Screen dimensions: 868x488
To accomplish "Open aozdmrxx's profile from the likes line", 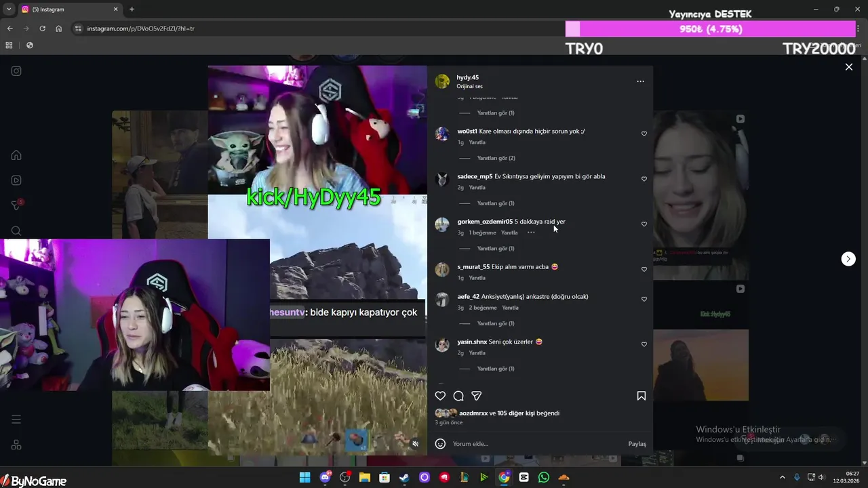I will [x=473, y=413].
